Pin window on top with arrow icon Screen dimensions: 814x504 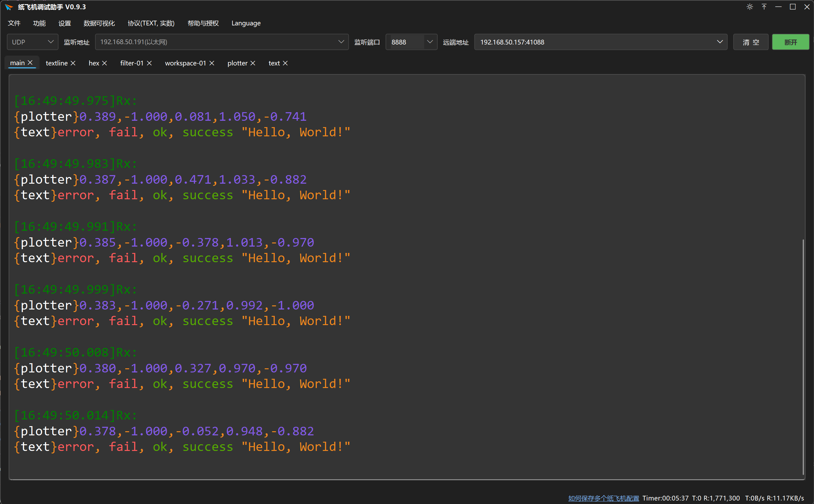764,7
